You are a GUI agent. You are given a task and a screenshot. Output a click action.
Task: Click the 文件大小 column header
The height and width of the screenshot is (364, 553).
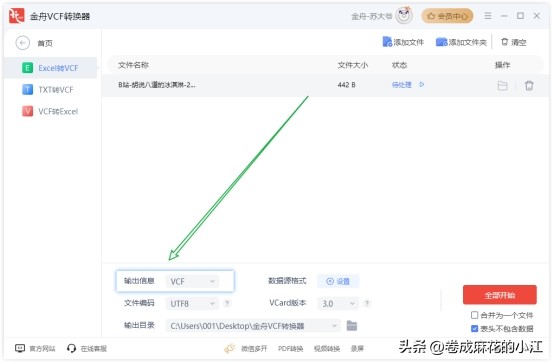[353, 65]
